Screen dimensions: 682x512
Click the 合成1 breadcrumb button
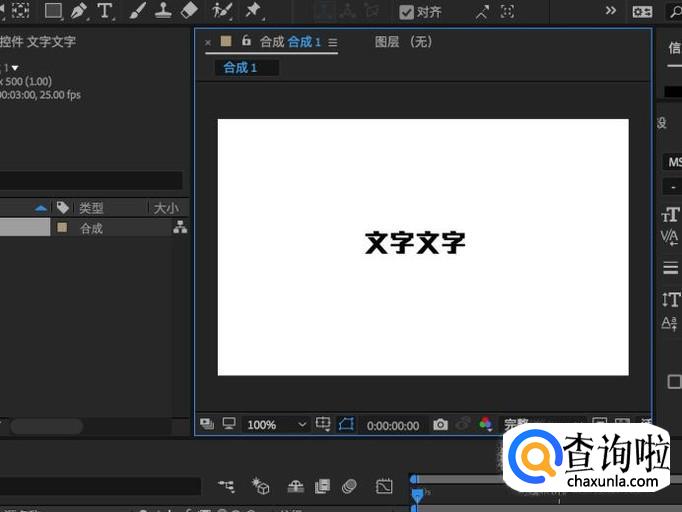click(246, 68)
